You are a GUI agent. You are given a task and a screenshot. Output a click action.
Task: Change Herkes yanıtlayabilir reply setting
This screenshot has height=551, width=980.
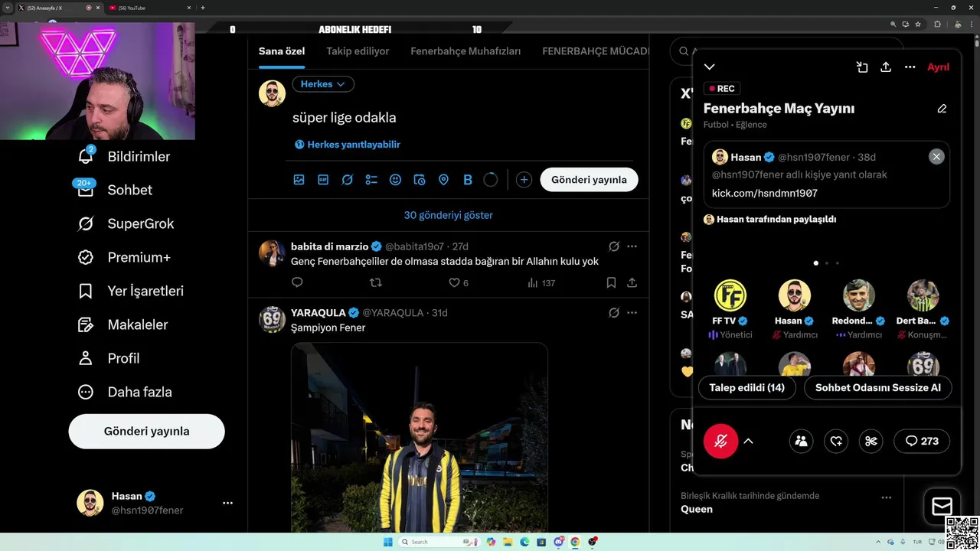(348, 145)
